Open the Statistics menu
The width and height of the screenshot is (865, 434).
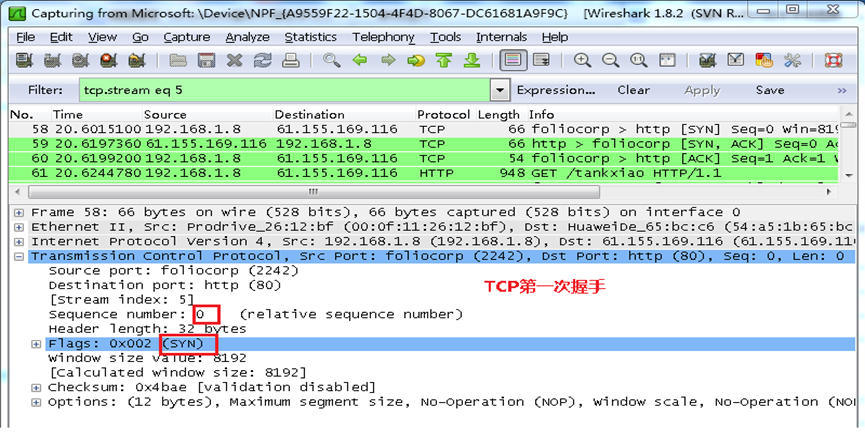(x=311, y=37)
